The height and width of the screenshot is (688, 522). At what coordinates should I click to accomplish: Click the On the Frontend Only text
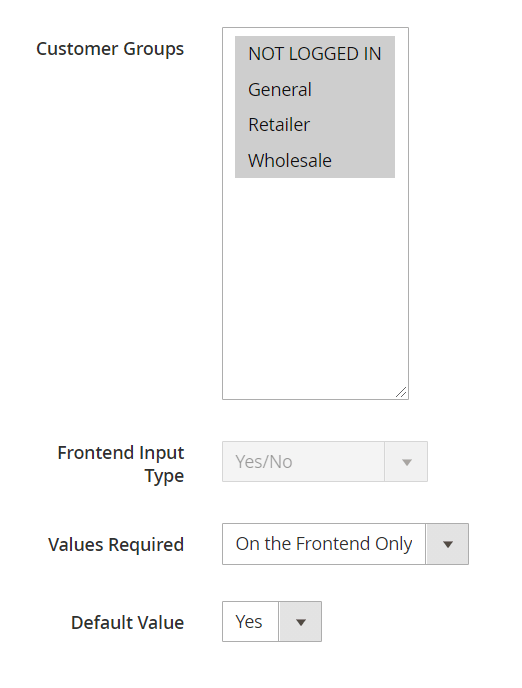pyautogui.click(x=324, y=544)
